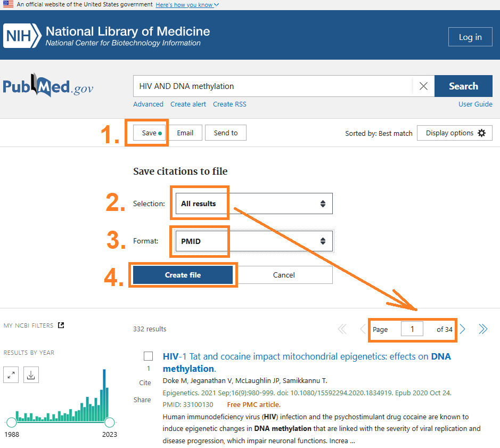Click the Save citations to file heading
The image size is (500, 448).
click(x=180, y=172)
